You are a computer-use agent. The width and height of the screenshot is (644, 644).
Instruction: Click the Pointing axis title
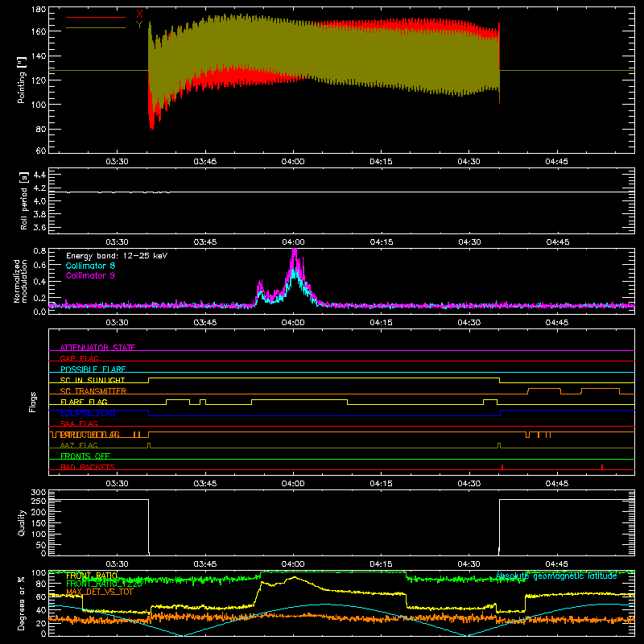pos(22,80)
